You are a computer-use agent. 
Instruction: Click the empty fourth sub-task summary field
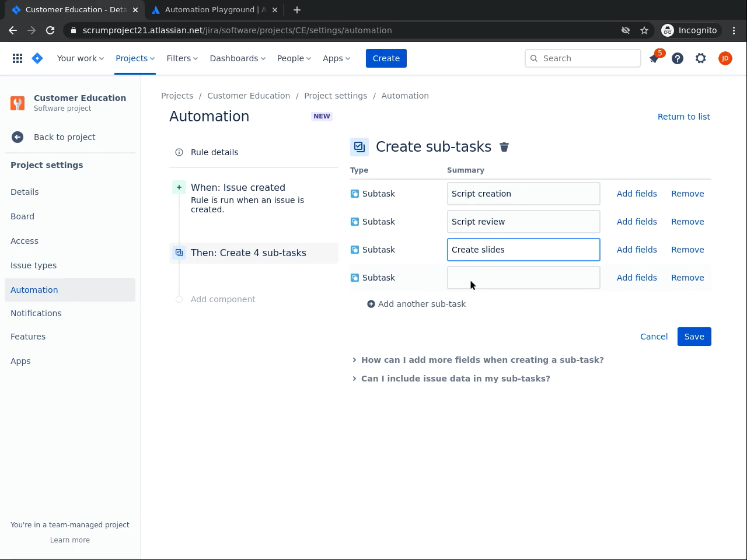(x=523, y=278)
